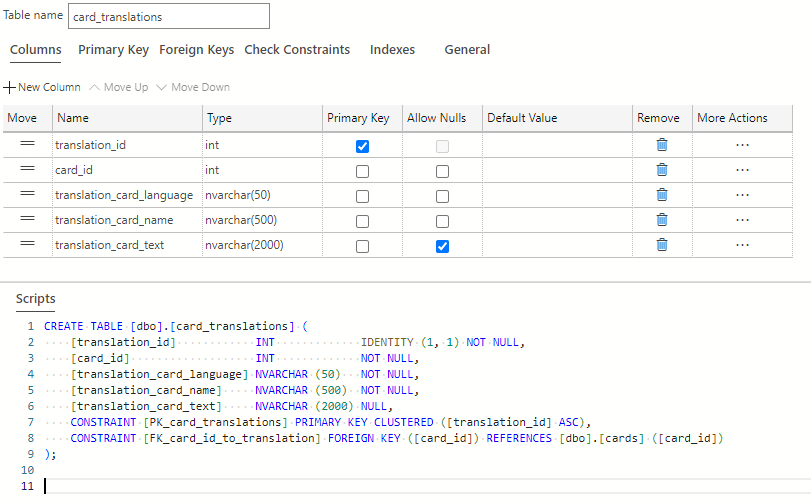Click trash icon for translation_card_name row
This screenshot has width=811, height=504.
pyautogui.click(x=662, y=220)
